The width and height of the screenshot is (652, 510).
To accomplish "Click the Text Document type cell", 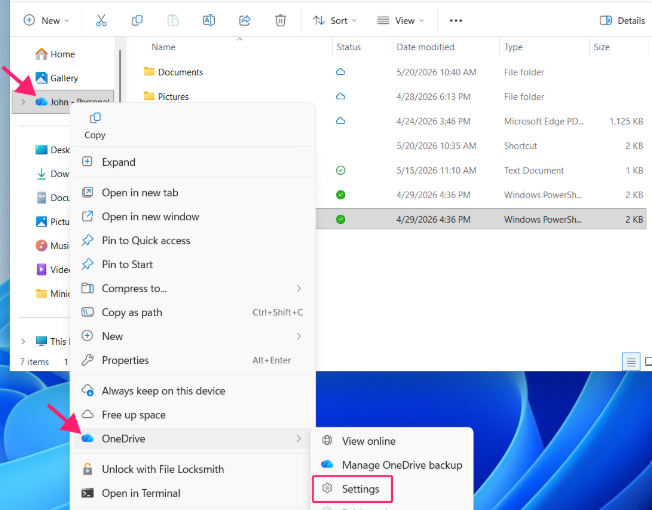I will (534, 170).
